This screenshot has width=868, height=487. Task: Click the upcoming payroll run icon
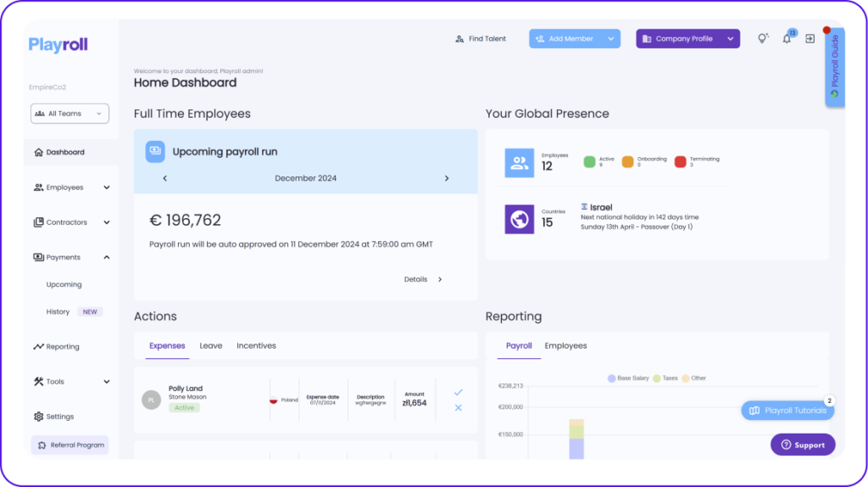click(155, 151)
